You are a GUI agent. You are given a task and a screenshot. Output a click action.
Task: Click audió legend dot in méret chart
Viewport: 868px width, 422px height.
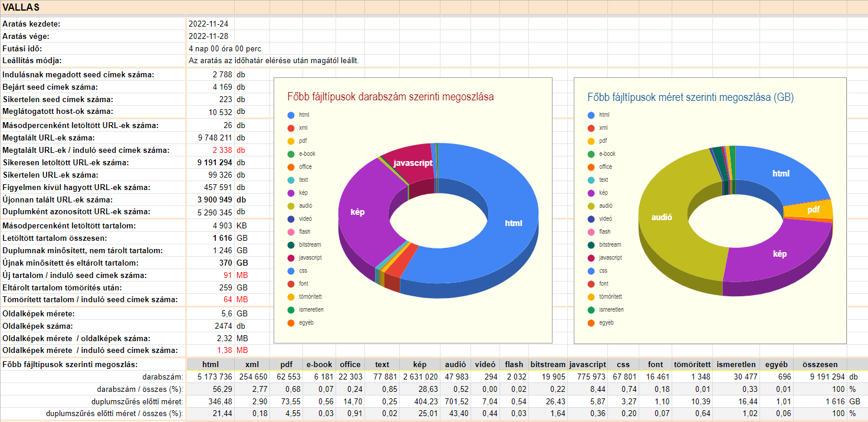click(x=591, y=206)
